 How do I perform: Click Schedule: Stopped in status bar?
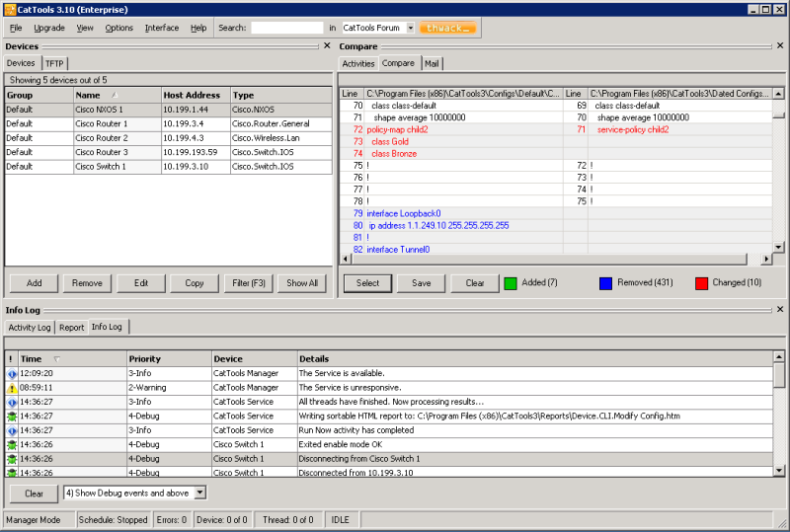pyautogui.click(x=113, y=519)
